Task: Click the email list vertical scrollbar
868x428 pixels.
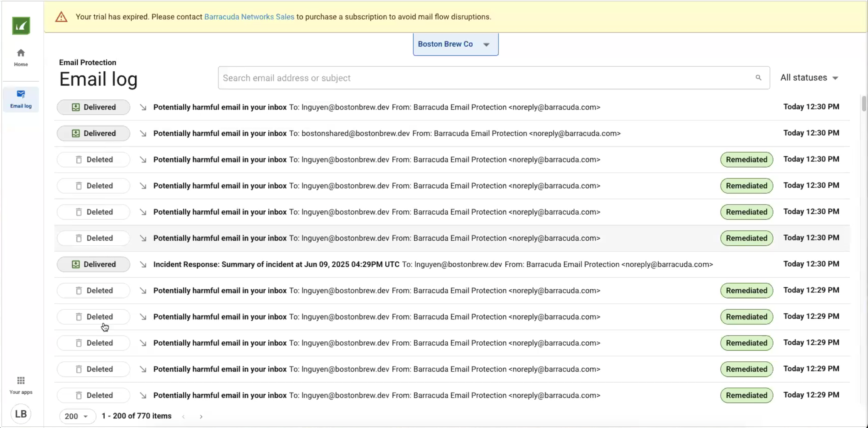Action: tap(864, 103)
